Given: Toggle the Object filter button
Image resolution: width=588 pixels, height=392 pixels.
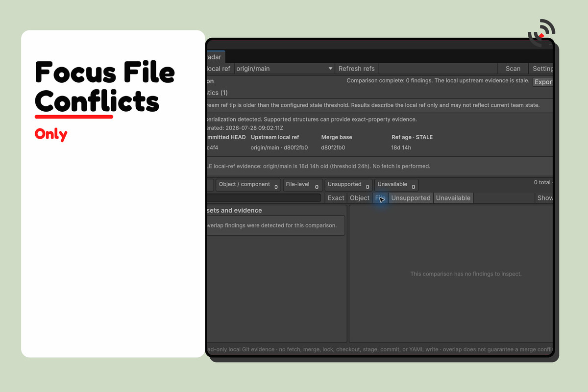Looking at the screenshot, I should [360, 198].
